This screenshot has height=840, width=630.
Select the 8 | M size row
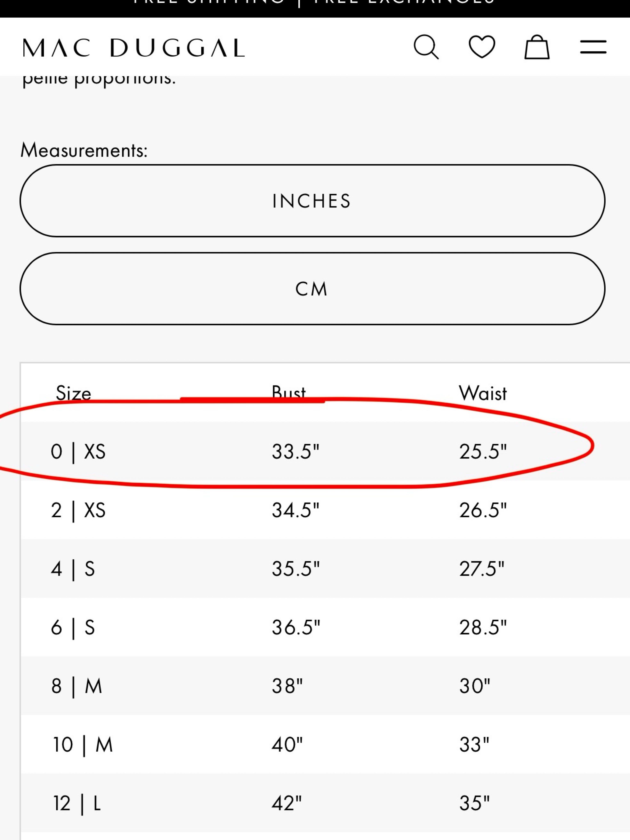point(325,686)
